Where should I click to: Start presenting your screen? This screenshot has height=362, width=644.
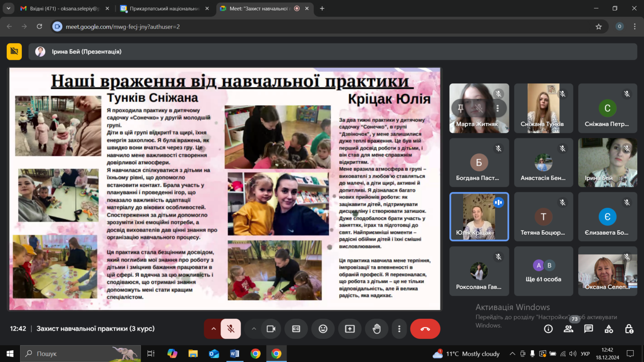point(350,329)
